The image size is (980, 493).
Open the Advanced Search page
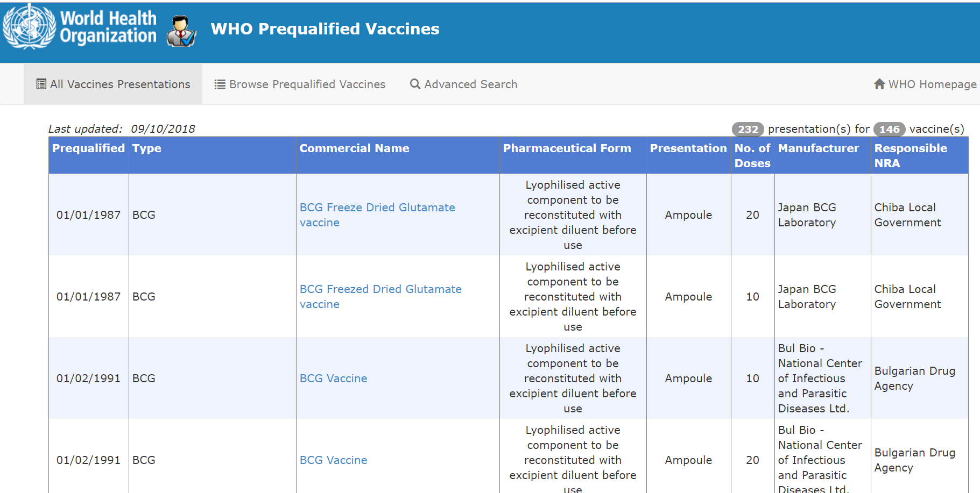(x=471, y=84)
